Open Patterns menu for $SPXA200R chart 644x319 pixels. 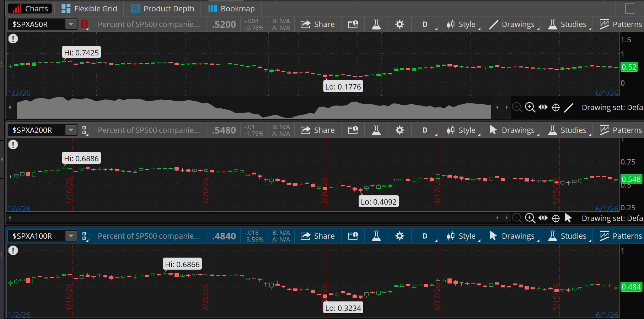point(621,130)
